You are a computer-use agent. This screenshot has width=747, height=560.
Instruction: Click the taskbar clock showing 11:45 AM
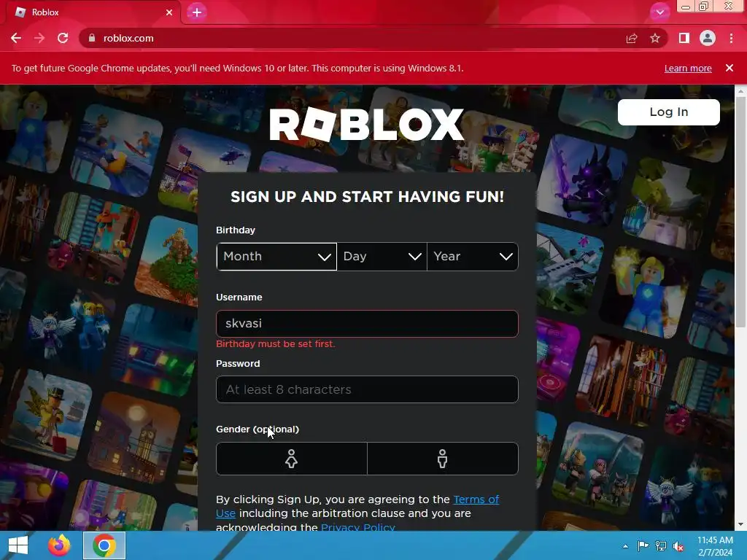pyautogui.click(x=715, y=546)
